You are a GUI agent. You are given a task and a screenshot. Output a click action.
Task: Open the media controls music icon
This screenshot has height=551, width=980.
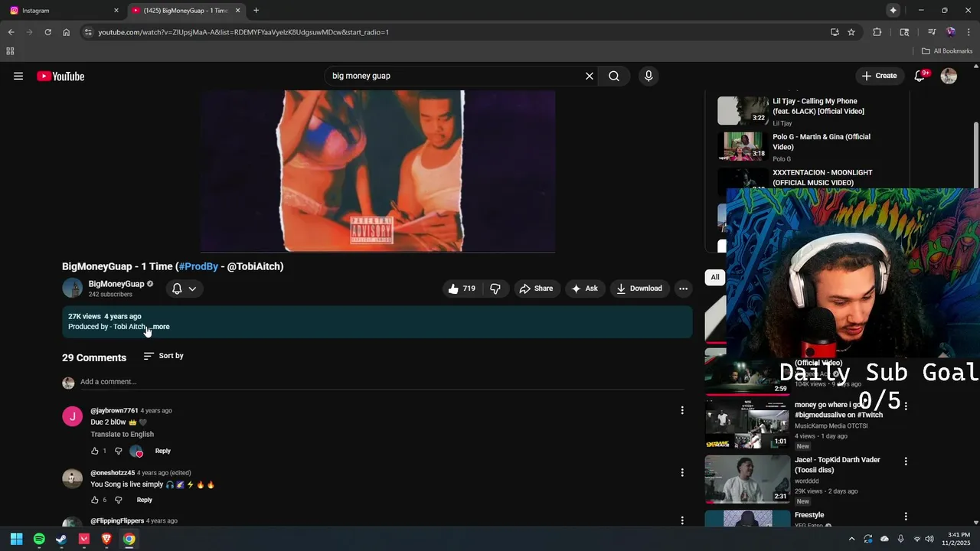tap(932, 32)
